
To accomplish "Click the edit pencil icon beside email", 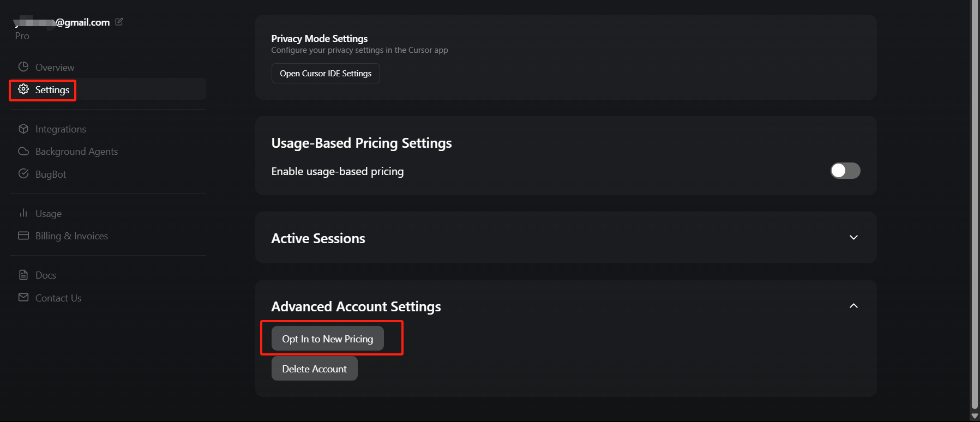I will pos(119,22).
